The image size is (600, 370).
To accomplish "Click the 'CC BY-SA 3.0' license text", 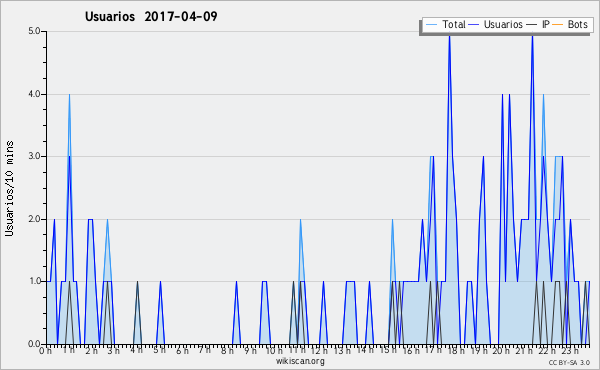I will [569, 362].
